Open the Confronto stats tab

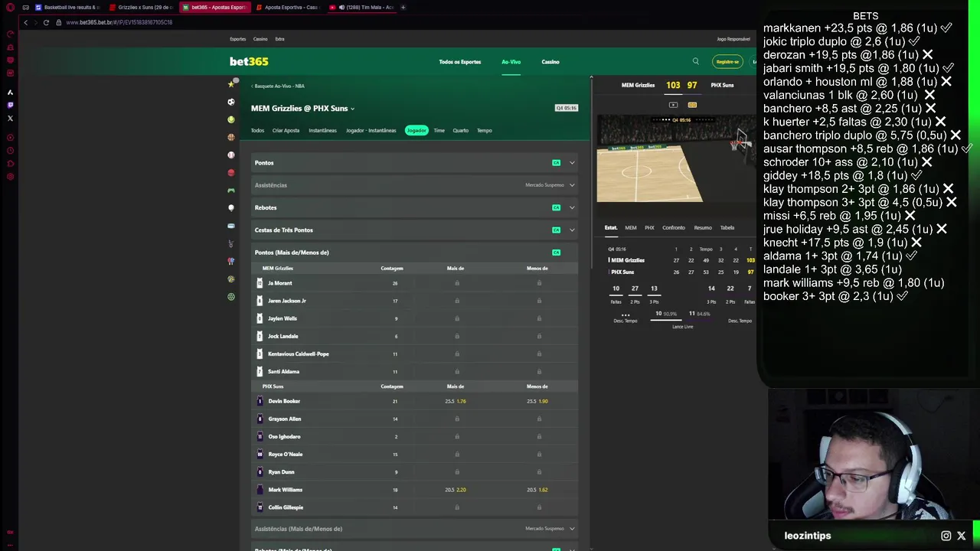(x=674, y=227)
